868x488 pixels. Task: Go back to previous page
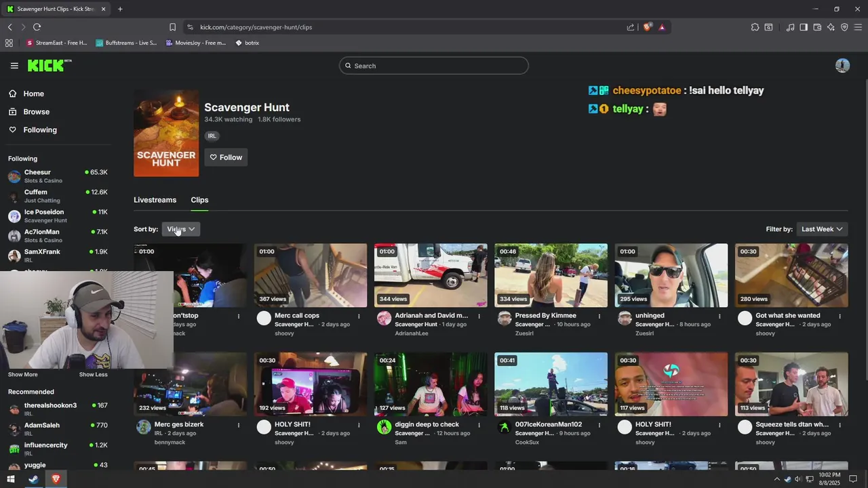[x=9, y=27]
